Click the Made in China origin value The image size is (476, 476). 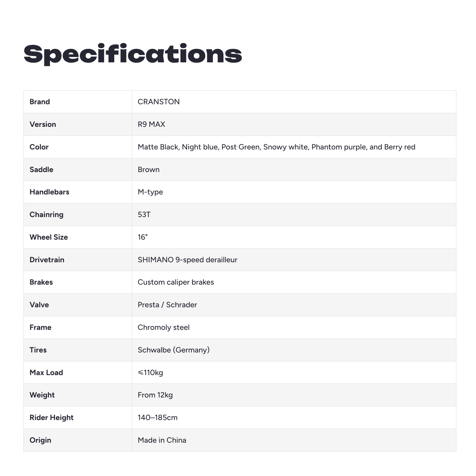pyautogui.click(x=162, y=441)
